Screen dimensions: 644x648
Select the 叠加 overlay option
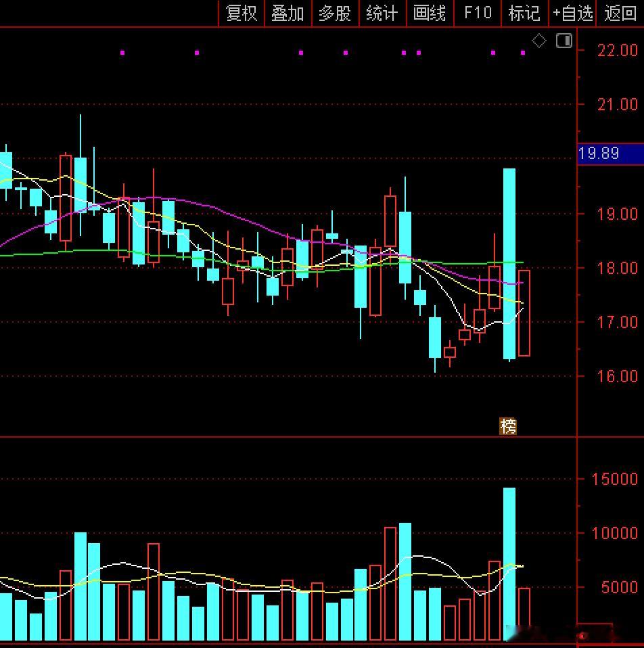(288, 14)
